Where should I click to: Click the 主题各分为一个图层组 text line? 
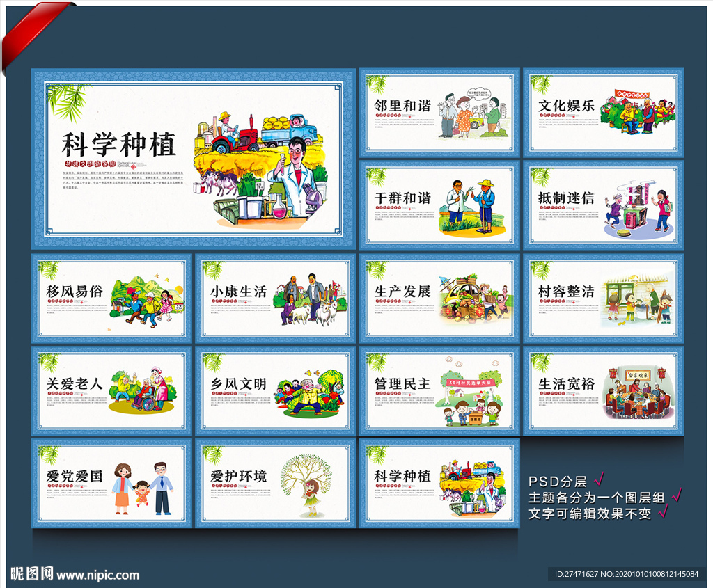597,498
